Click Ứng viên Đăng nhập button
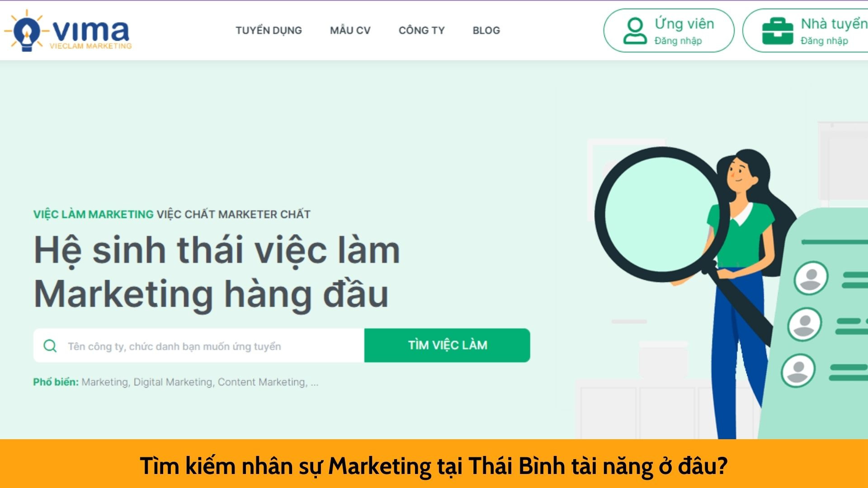The image size is (868, 488). tap(669, 31)
